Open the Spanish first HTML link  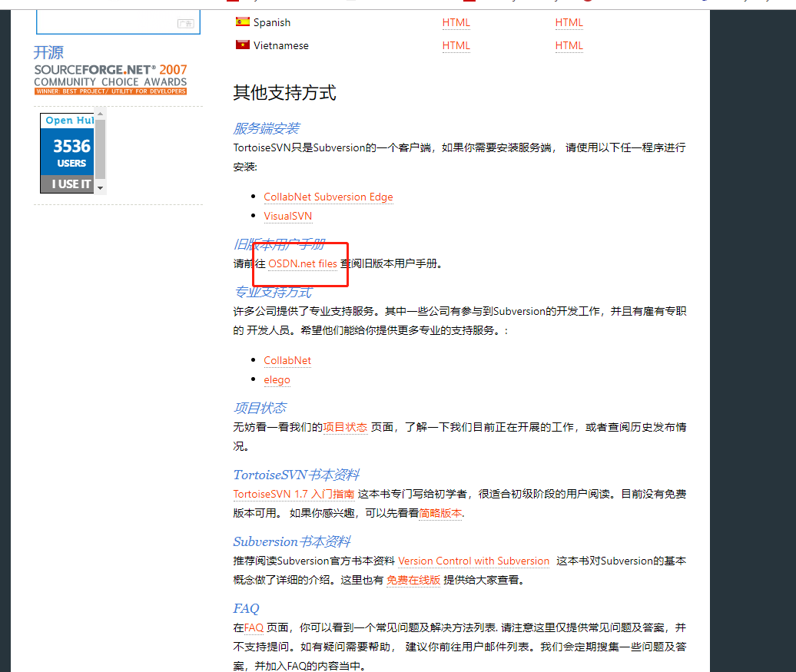tap(456, 22)
